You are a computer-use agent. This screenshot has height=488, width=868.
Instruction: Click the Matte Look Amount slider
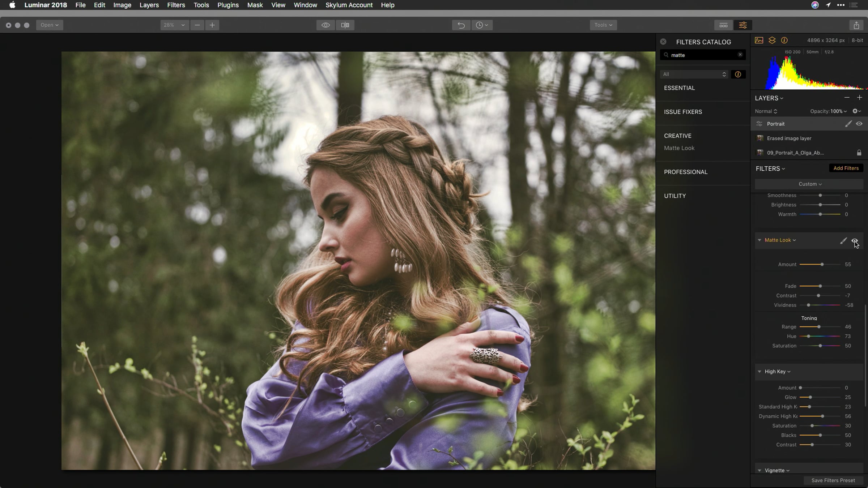pyautogui.click(x=822, y=265)
